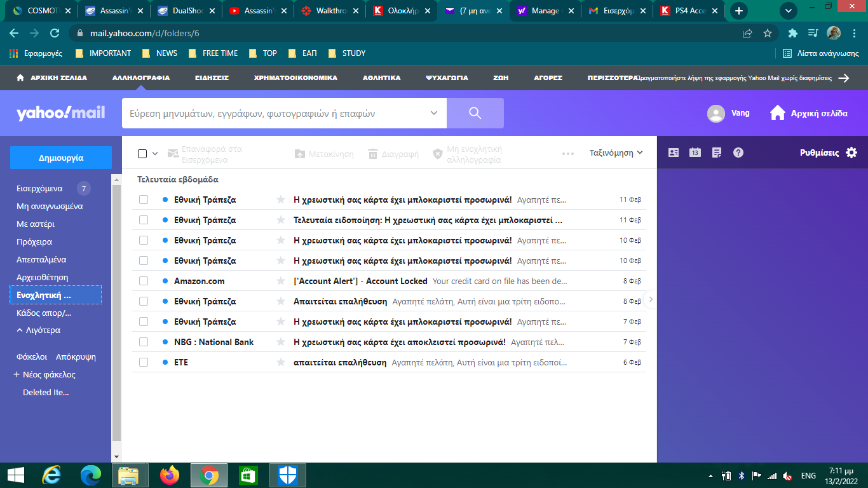Click Λίστα ανάγνωσης reading list

(820, 53)
